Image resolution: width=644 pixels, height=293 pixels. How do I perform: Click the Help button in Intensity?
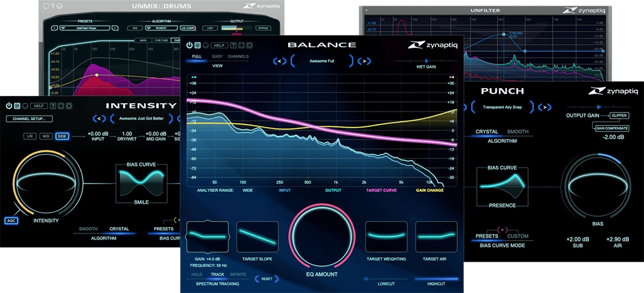(38, 106)
